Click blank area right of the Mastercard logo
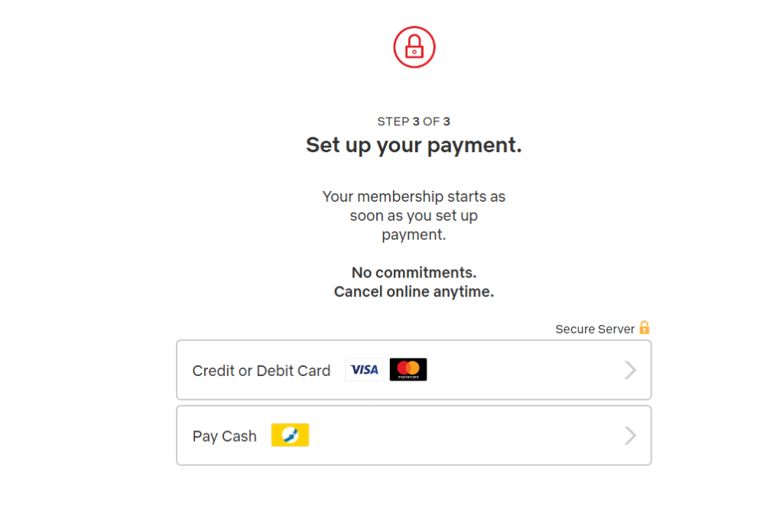 [520, 370]
